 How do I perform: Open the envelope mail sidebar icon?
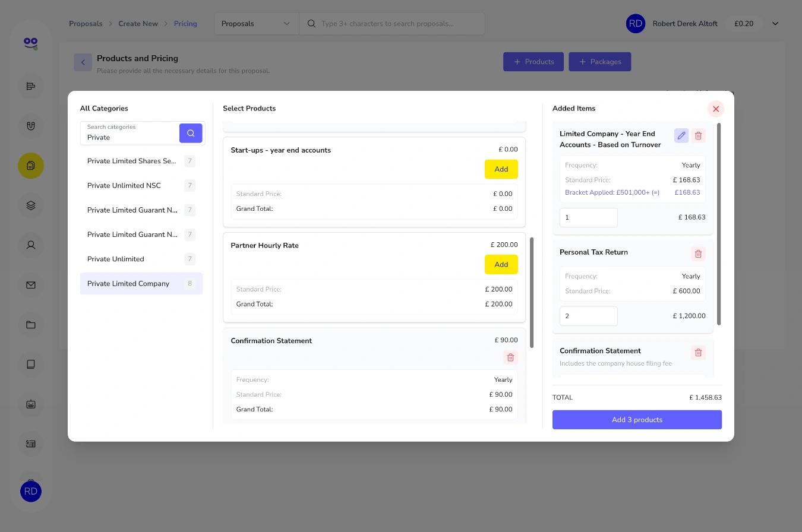(x=31, y=285)
